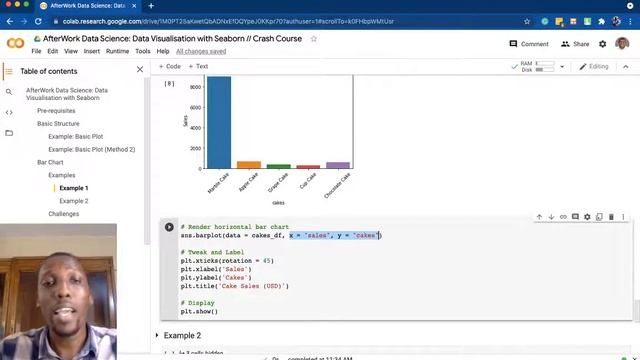Screen dimensions: 640x360
Task: Open the View menu
Action: (x=71, y=51)
